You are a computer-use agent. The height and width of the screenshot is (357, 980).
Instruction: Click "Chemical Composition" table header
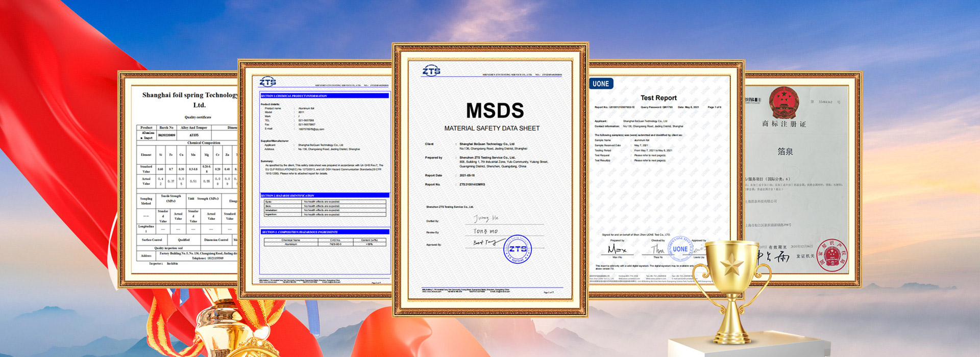click(x=204, y=143)
